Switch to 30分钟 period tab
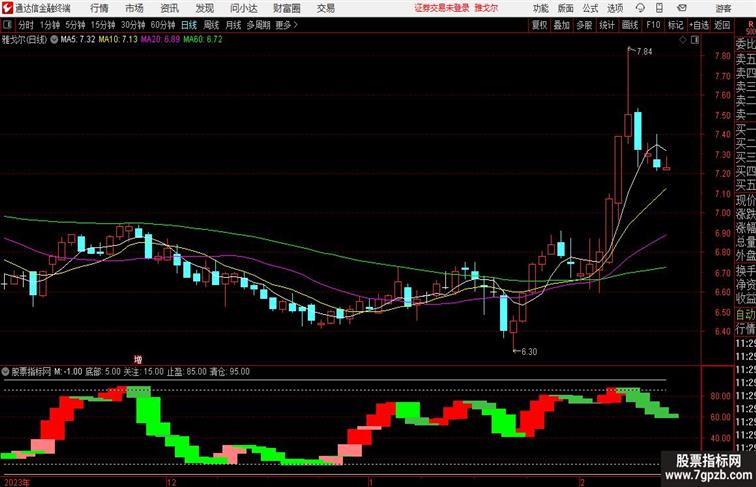756x487 pixels. [133, 25]
